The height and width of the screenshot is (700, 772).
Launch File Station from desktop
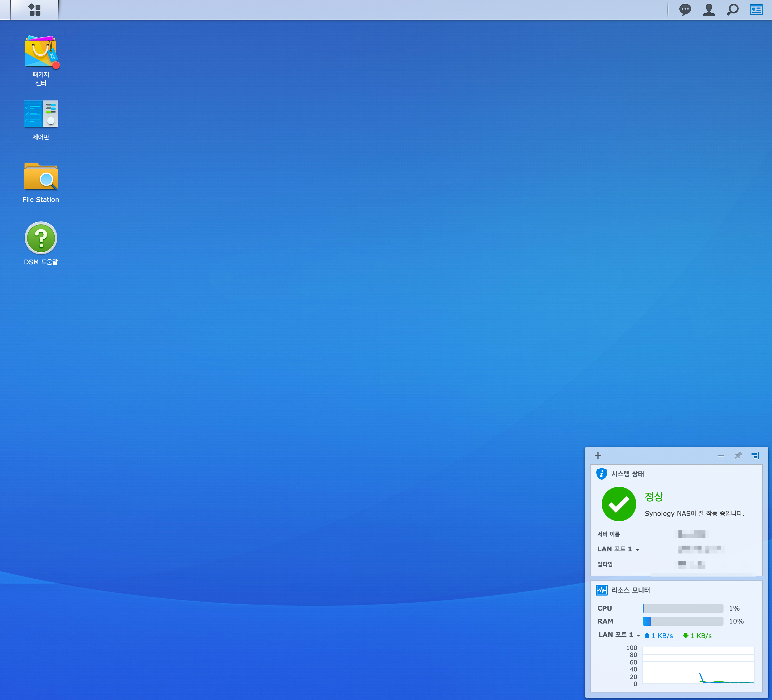click(x=41, y=176)
